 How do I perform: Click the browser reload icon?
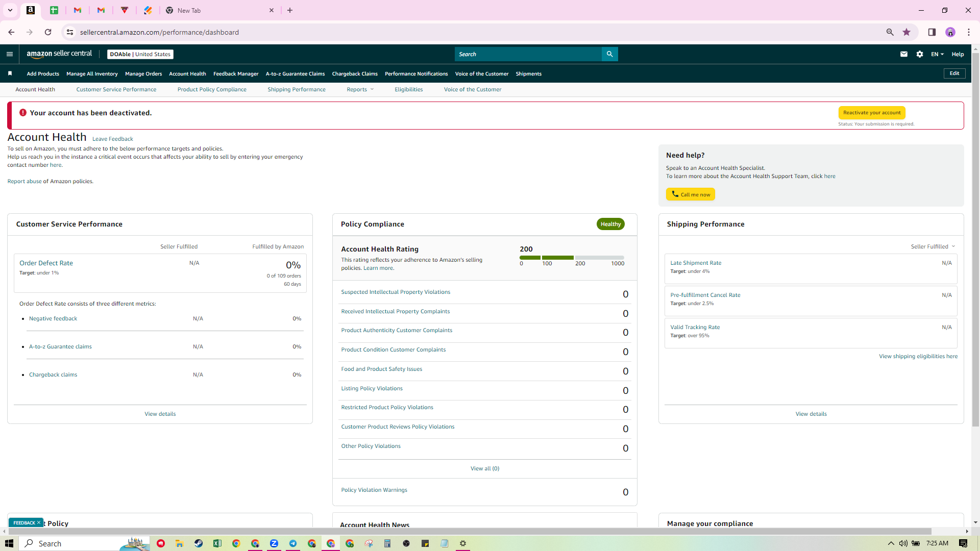pyautogui.click(x=48, y=32)
